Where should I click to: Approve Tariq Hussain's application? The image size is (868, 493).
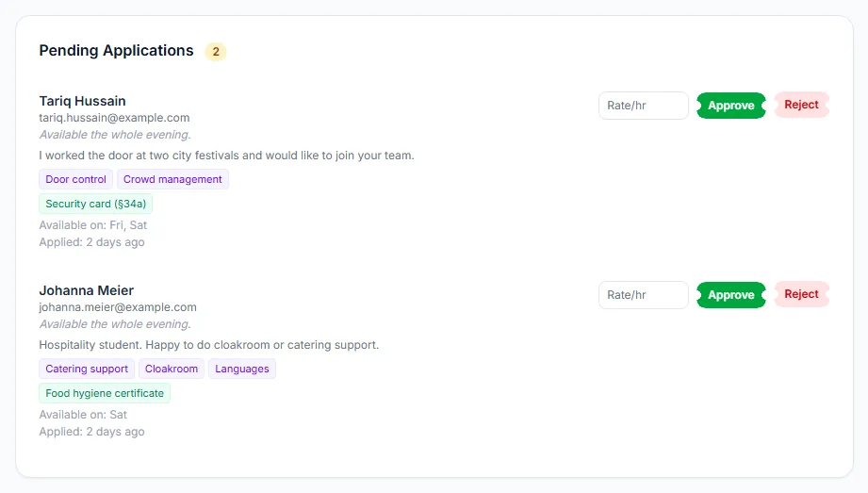(x=730, y=106)
